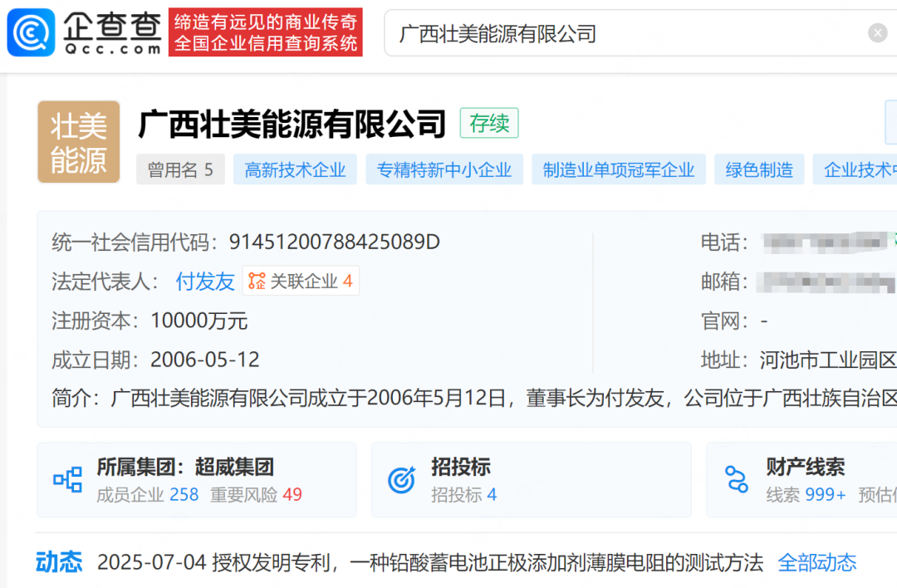Select the 专精特新中小企业 tag
This screenshot has height=588, width=897.
click(444, 170)
